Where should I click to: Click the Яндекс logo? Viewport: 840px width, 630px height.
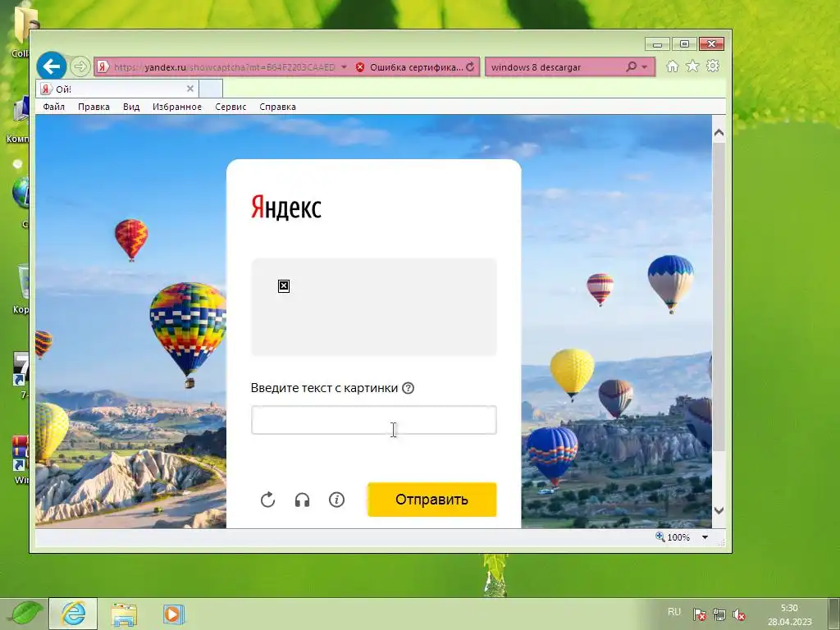(286, 208)
